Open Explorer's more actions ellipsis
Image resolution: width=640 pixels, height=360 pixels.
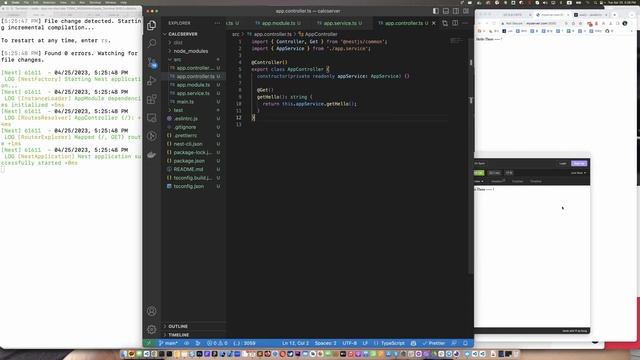pos(217,23)
